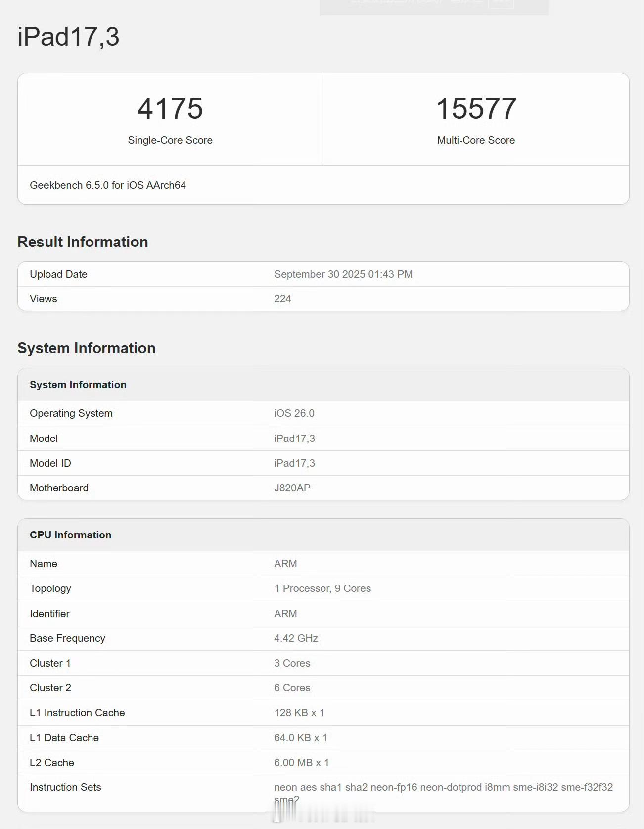Screen dimensions: 644x829
Task: Click the Name label in CPU table
Action: pos(44,564)
